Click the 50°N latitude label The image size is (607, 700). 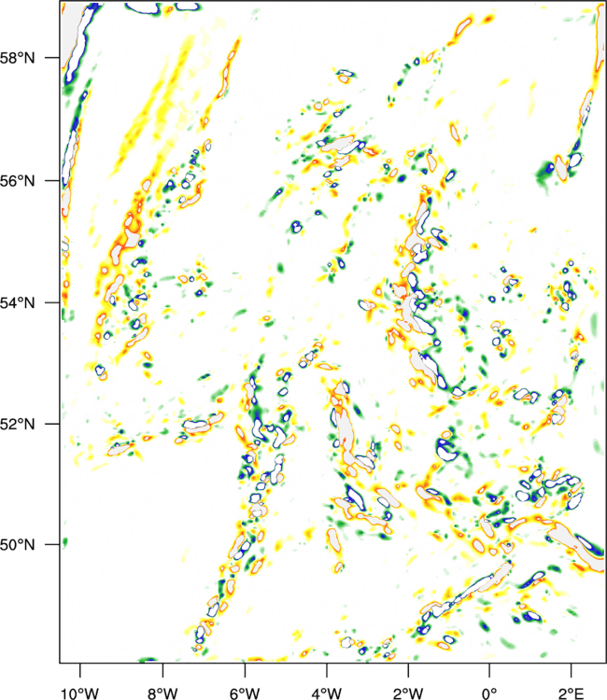coord(18,545)
